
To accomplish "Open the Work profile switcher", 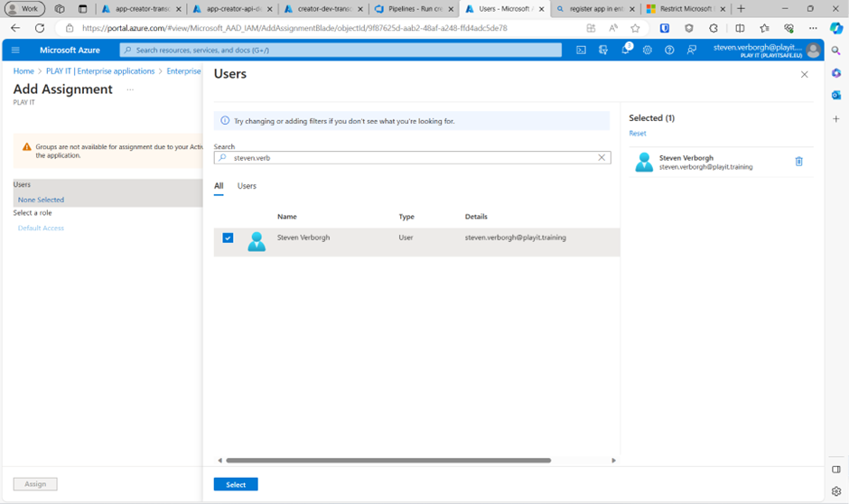I will click(x=24, y=9).
